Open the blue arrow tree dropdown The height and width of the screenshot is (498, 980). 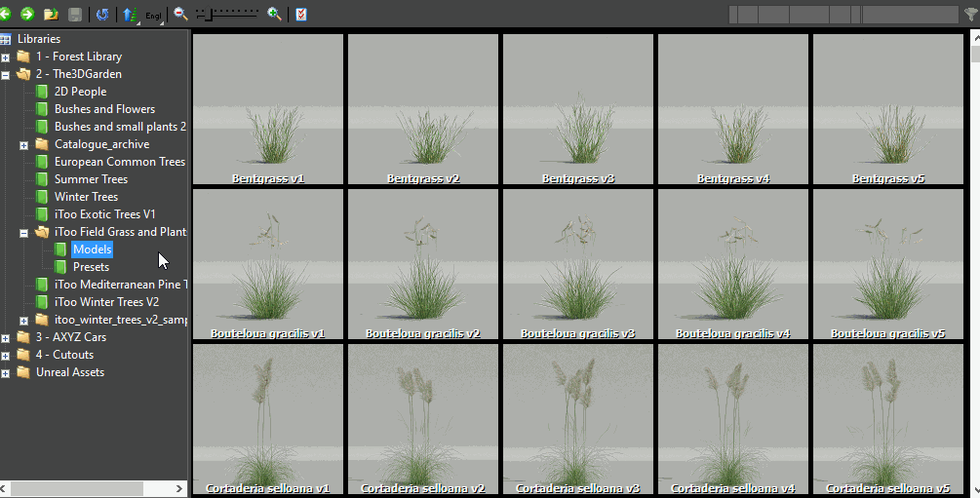coord(130,15)
